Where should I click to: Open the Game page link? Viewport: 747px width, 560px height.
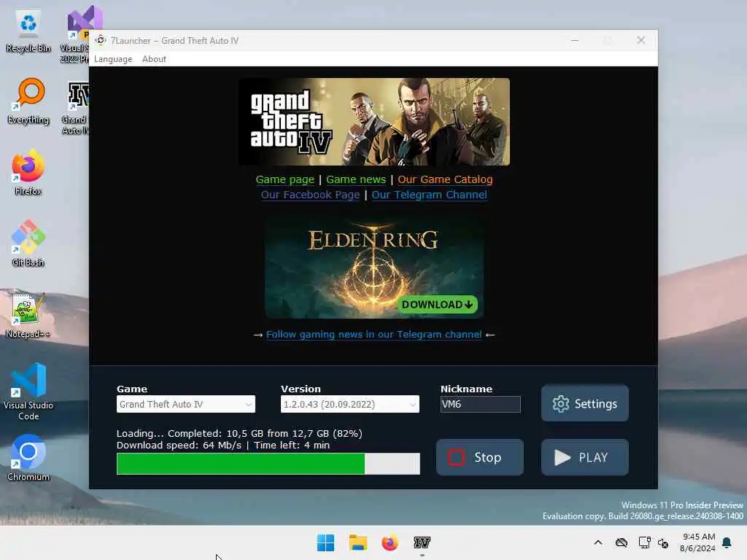coord(285,179)
